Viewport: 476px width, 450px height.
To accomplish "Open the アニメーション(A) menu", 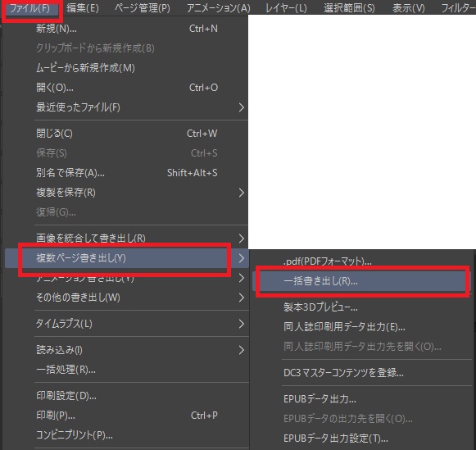I will tap(218, 8).
